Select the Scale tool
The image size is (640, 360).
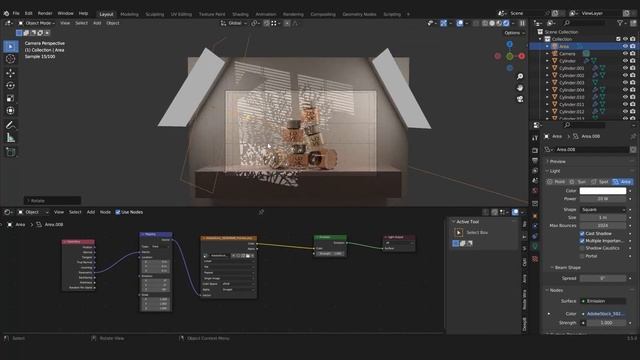(11, 98)
